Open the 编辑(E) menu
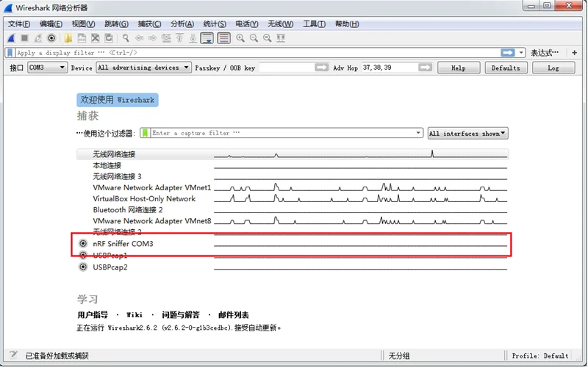This screenshot has width=588, height=368. (51, 24)
